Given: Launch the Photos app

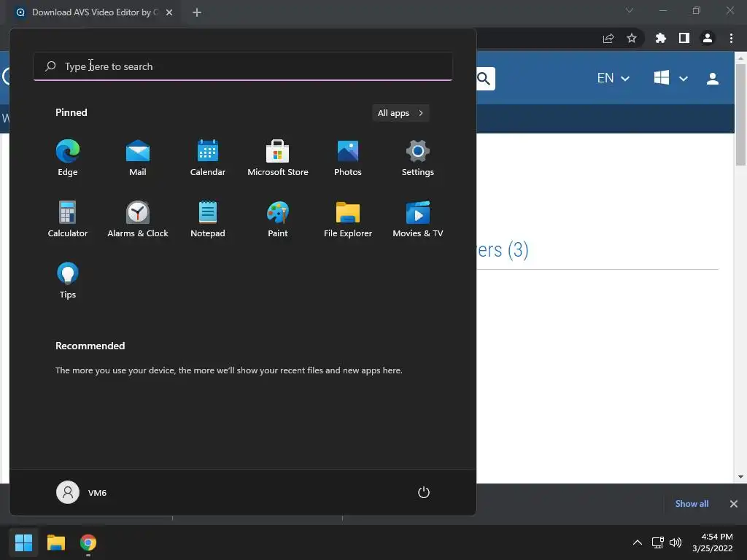Looking at the screenshot, I should pos(348,157).
